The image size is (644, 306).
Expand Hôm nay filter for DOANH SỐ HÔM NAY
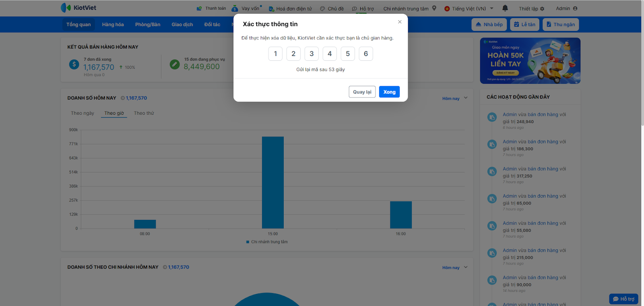click(x=455, y=98)
